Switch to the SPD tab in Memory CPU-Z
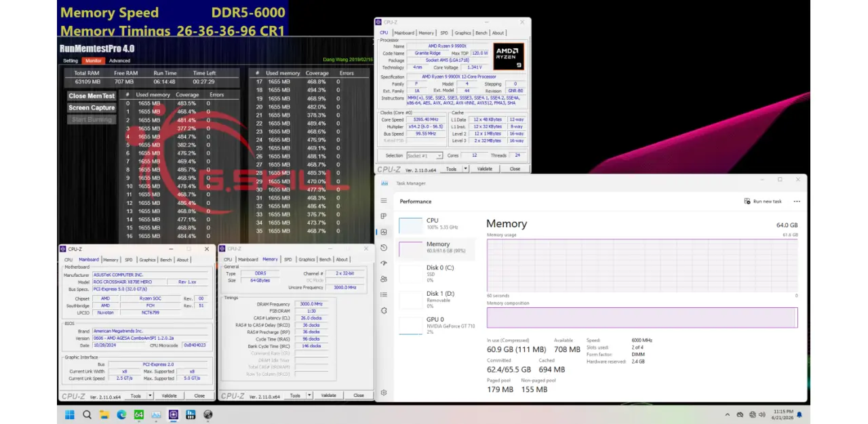Viewport: 868px width, 424px height. pos(288,259)
